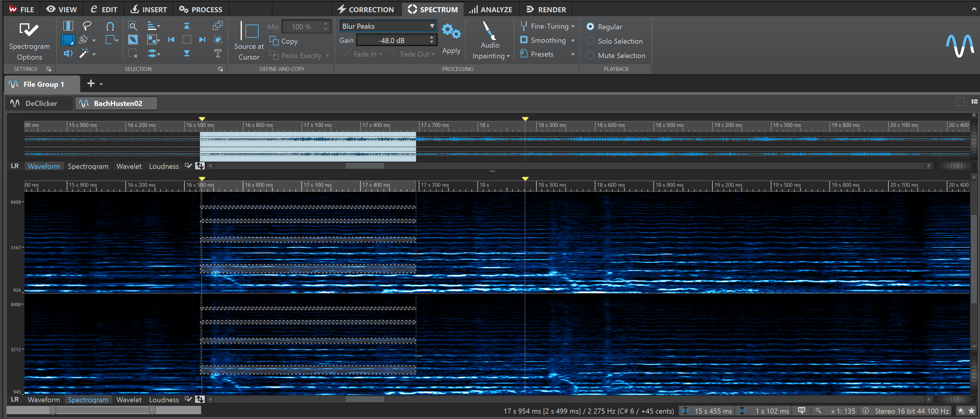The image size is (980, 419).
Task: Click the play selection speaker icon
Action: coord(68,54)
